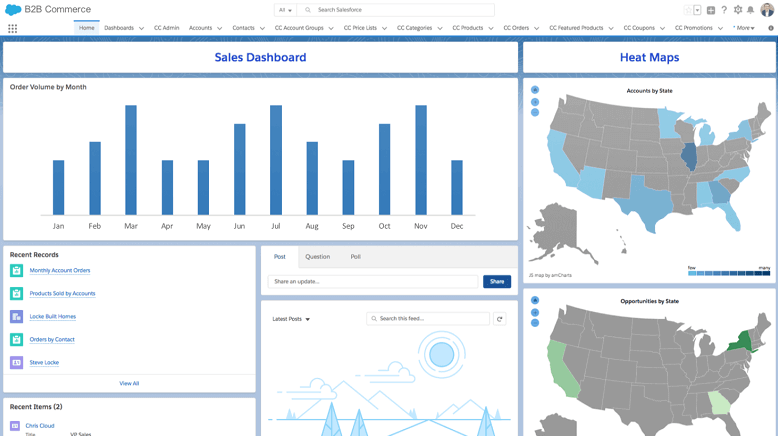Open the App Launcher grid icon
The height and width of the screenshot is (436, 778).
(x=12, y=29)
